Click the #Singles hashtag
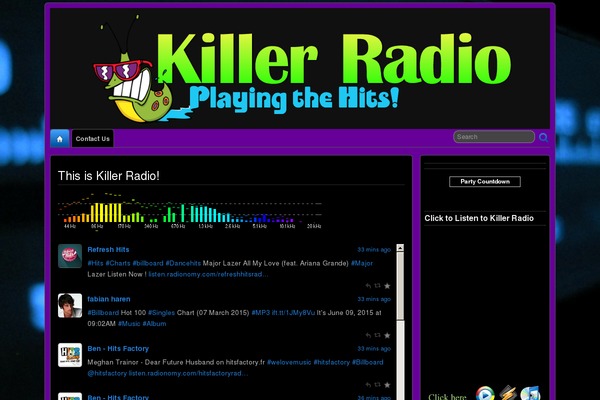Image resolution: width=600 pixels, height=400 pixels. click(161, 313)
